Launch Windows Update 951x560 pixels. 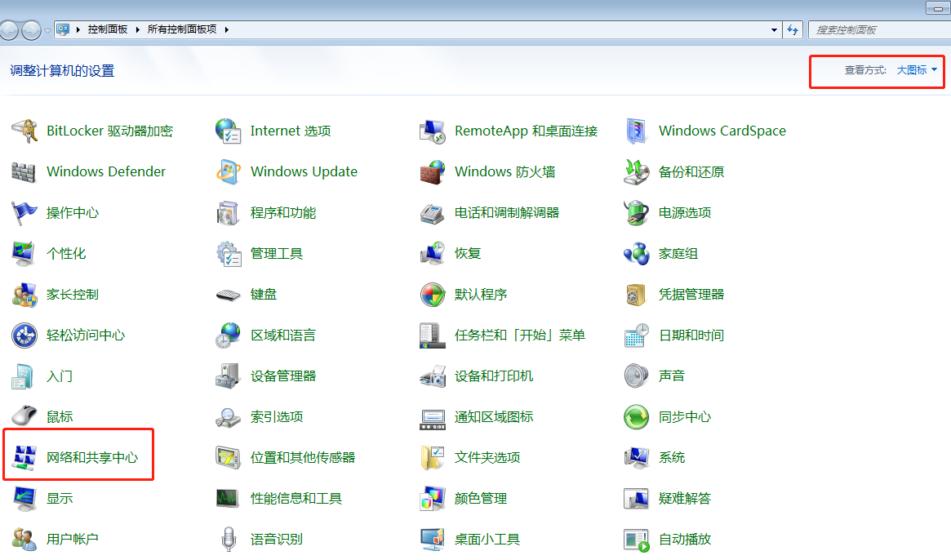coord(304,171)
